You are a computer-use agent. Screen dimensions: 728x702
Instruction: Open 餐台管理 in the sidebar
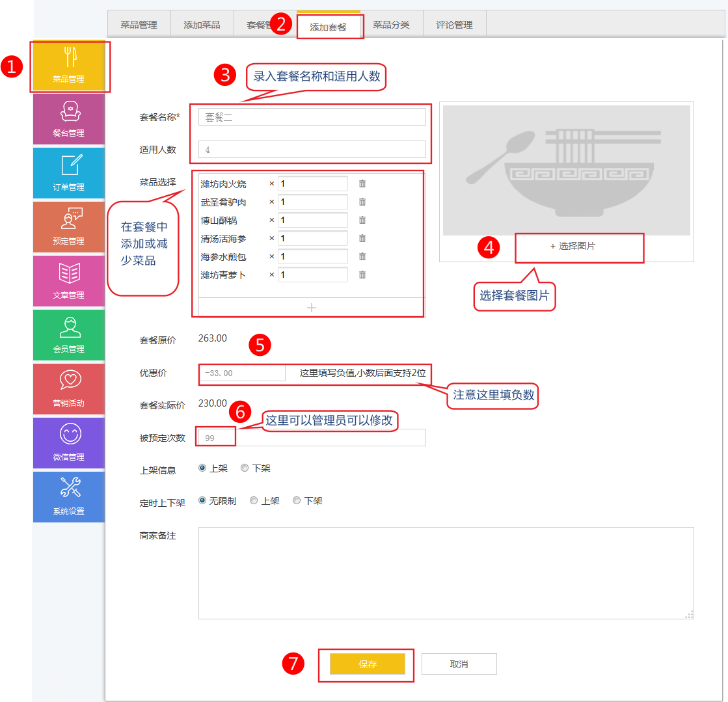(x=68, y=118)
